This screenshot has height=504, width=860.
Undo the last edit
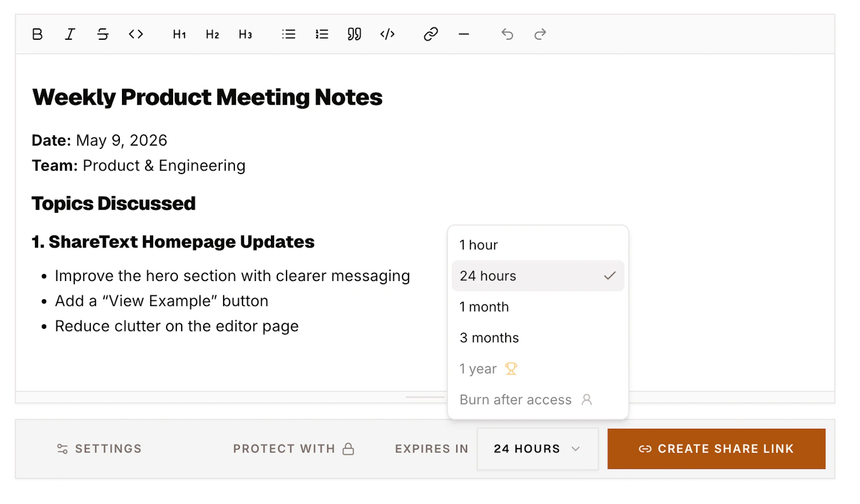507,34
